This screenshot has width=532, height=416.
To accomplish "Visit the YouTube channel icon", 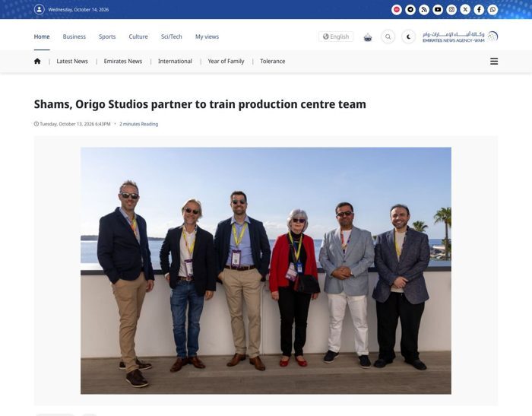I will click(x=438, y=10).
